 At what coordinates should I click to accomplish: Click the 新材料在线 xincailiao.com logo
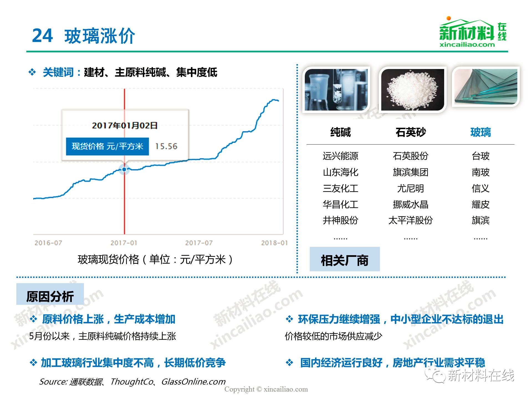[x=473, y=32]
